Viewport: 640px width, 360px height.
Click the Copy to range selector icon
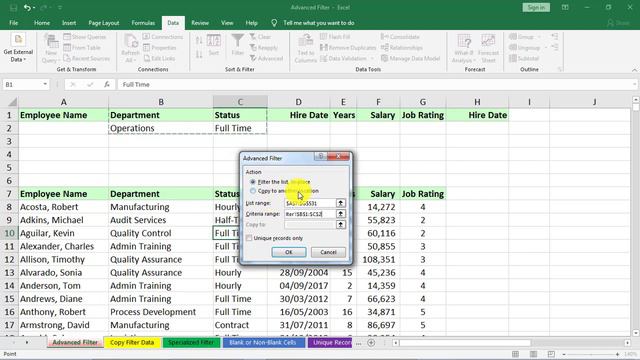click(340, 224)
